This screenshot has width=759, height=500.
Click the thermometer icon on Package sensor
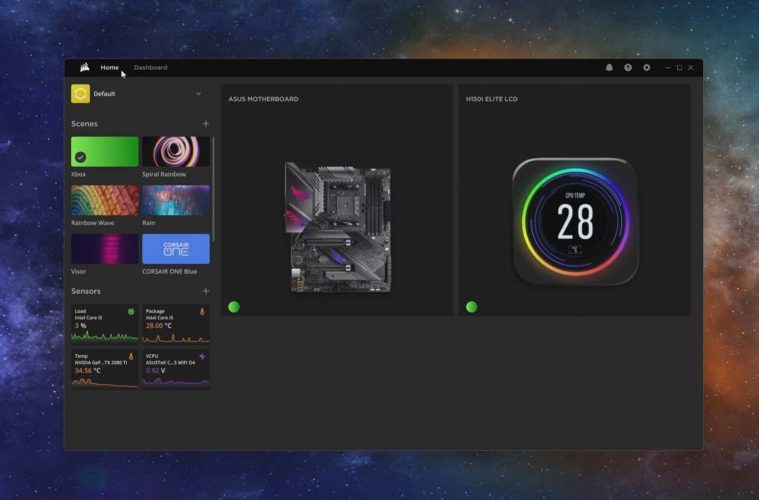click(202, 312)
